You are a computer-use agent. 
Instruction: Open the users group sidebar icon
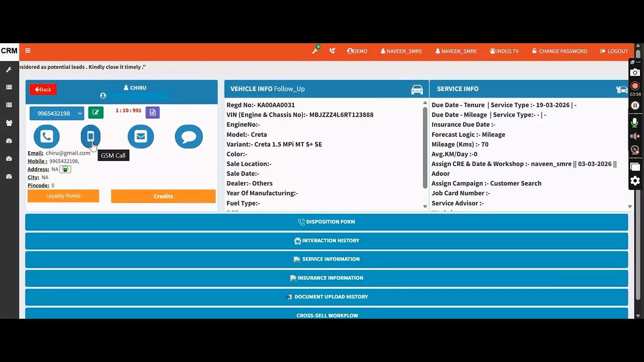[x=9, y=123]
